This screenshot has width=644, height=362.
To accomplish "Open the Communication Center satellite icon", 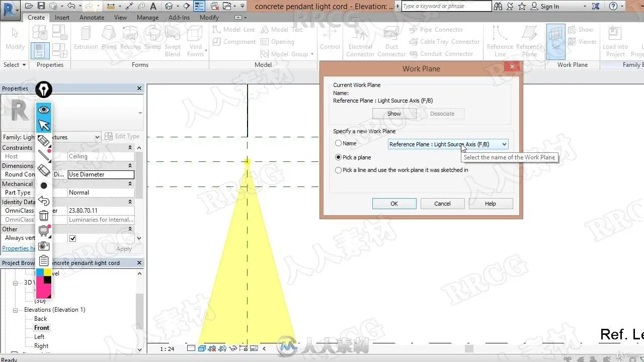I will [510, 6].
